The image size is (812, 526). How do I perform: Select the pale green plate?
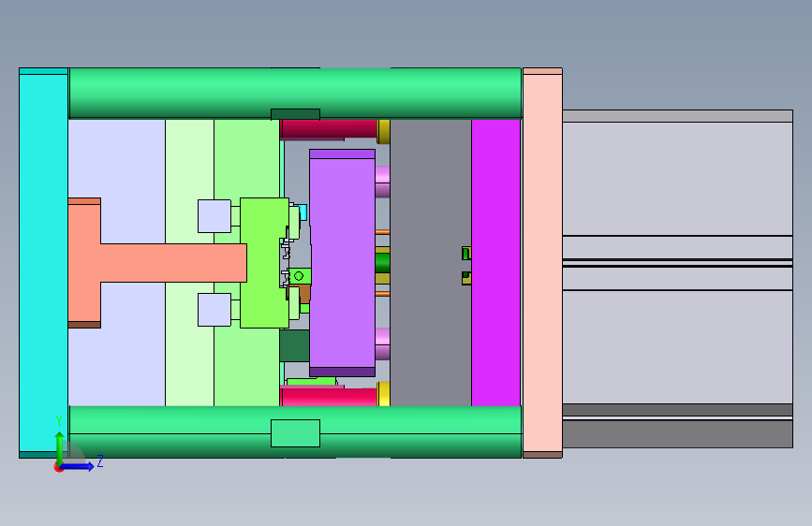pyautogui.click(x=189, y=155)
